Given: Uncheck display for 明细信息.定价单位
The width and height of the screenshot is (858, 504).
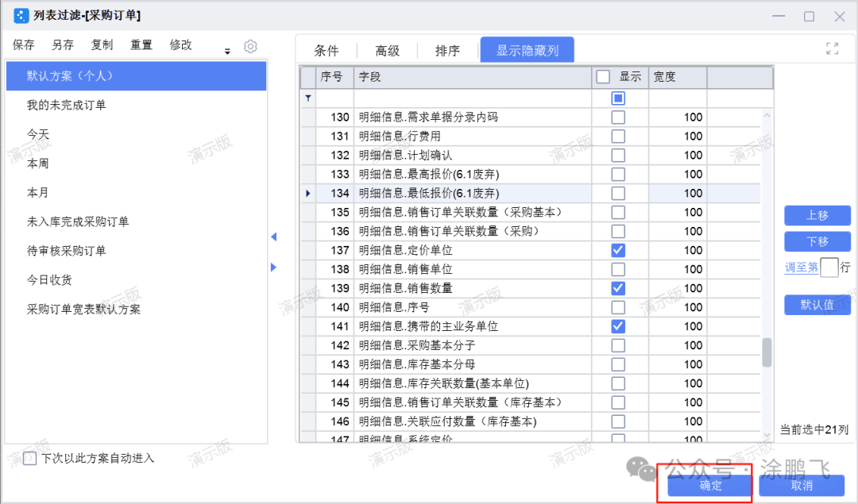Looking at the screenshot, I should click(x=617, y=250).
